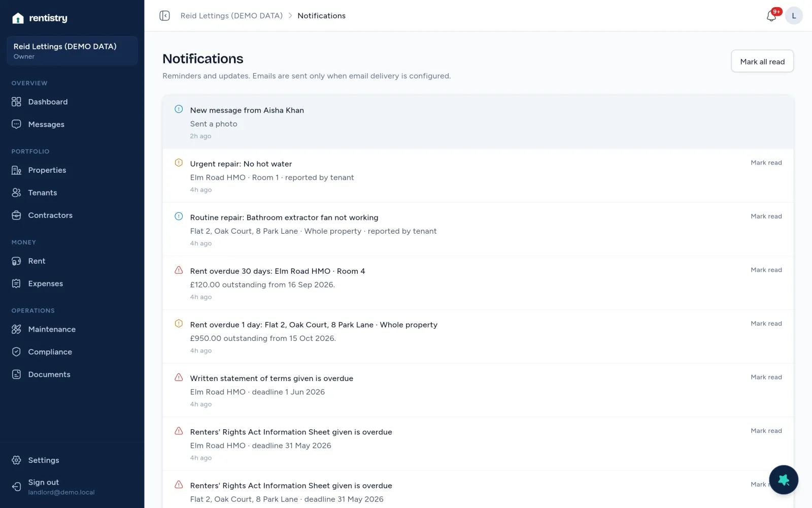Click the Properties building icon
The height and width of the screenshot is (508, 812).
click(x=16, y=170)
